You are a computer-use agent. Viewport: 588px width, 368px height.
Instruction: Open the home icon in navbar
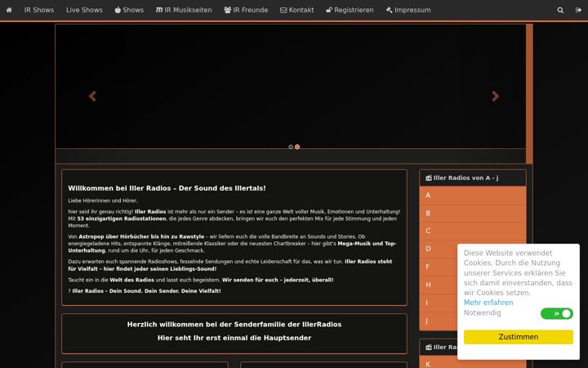click(x=9, y=10)
